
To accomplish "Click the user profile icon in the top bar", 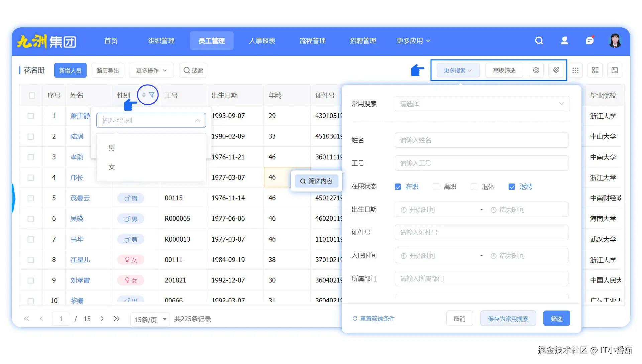I will coord(564,40).
